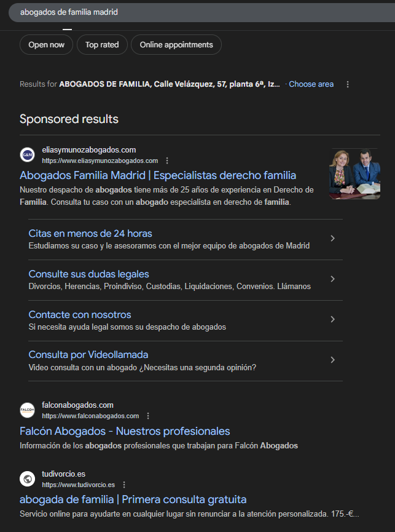
Task: Open three-dot menu beside tudivorcio URL
Action: coord(124,485)
